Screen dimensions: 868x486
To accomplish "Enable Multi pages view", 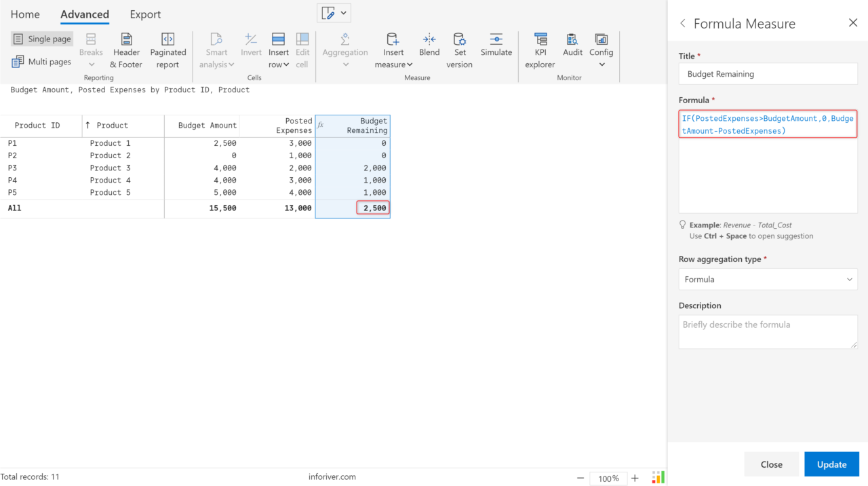I will point(41,61).
